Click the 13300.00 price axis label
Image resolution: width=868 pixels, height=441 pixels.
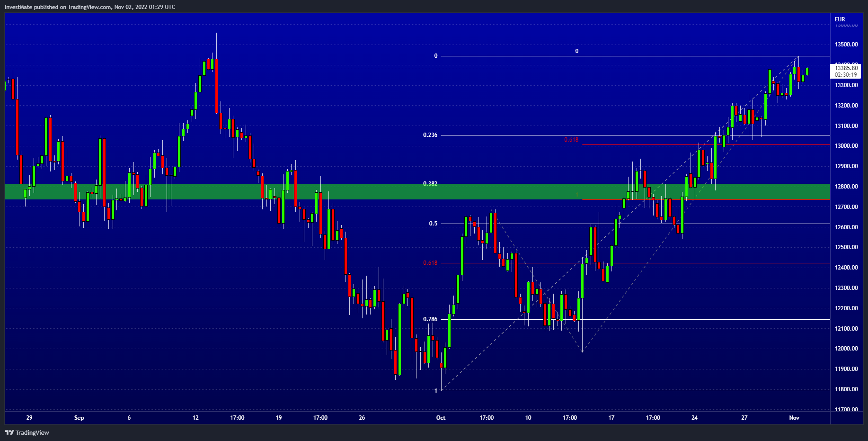coord(846,85)
